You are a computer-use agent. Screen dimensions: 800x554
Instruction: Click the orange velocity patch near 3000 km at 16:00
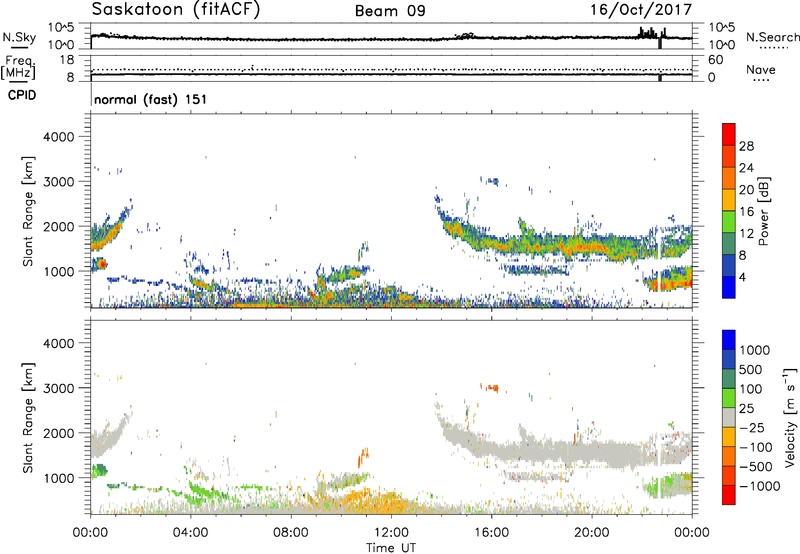pos(493,388)
